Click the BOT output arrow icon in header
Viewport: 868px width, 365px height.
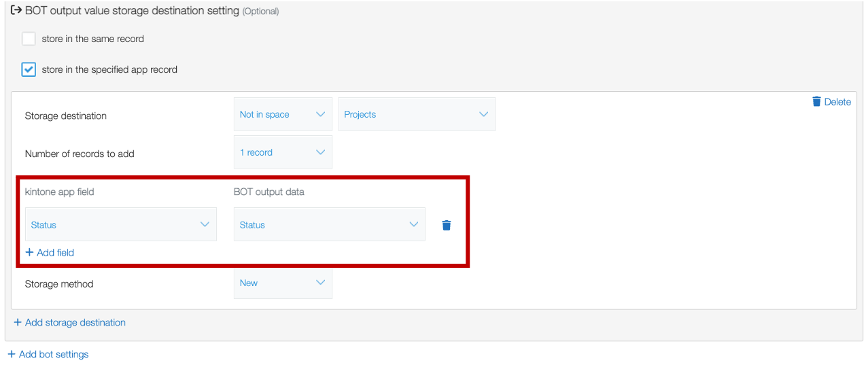(16, 11)
